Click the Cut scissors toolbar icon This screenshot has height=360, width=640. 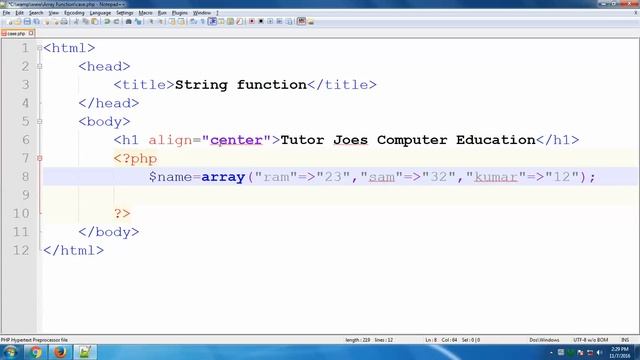coord(76,22)
